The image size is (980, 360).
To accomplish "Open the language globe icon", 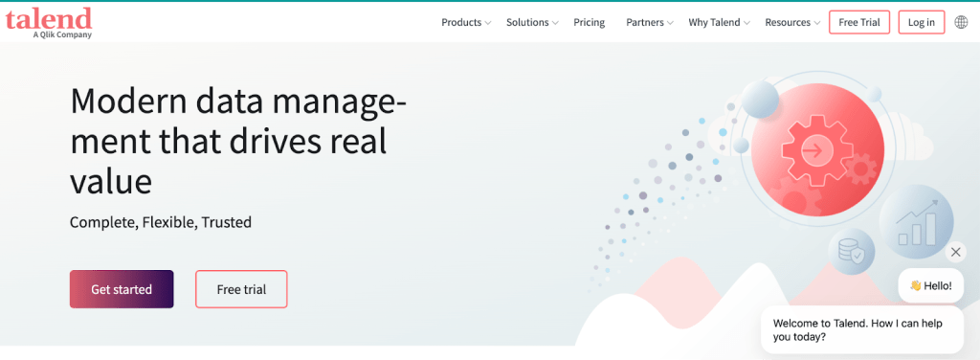I will [x=961, y=23].
